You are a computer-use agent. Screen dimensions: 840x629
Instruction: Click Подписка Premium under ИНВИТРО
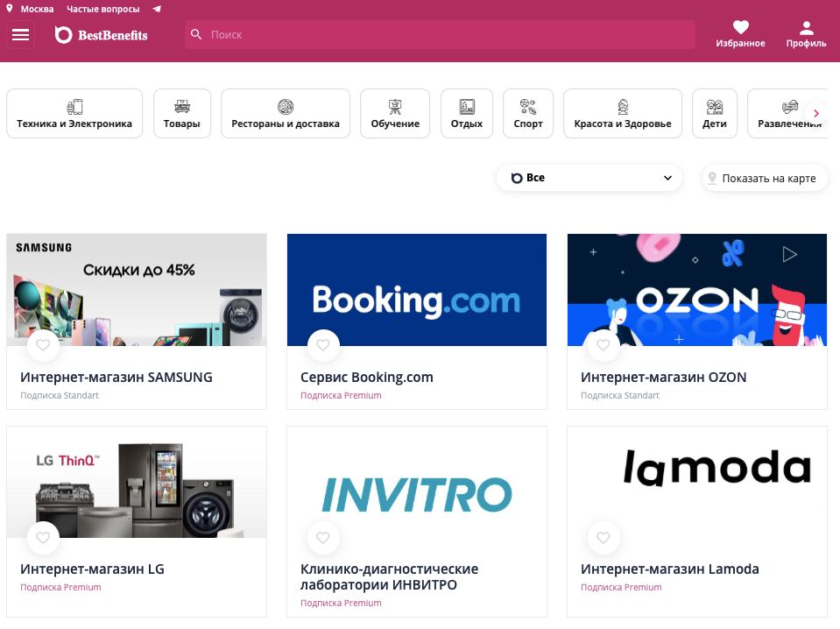[341, 603]
